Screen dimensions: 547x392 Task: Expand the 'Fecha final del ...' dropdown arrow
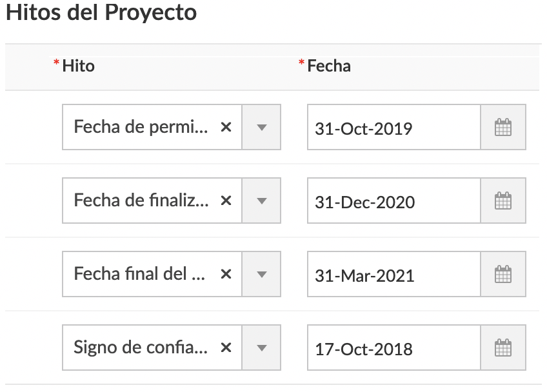(x=261, y=275)
